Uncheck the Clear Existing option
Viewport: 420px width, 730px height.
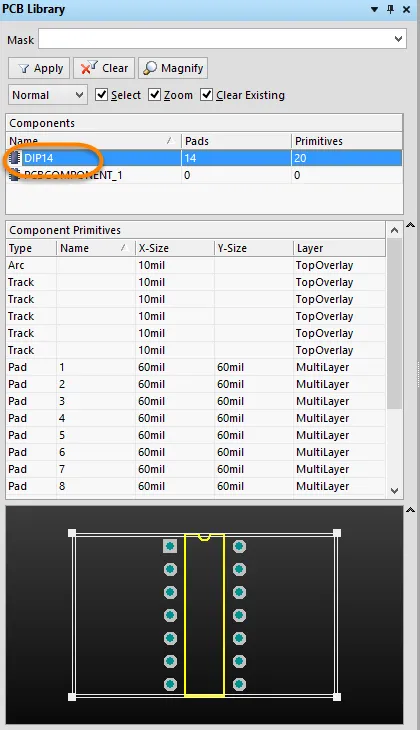tap(206, 95)
